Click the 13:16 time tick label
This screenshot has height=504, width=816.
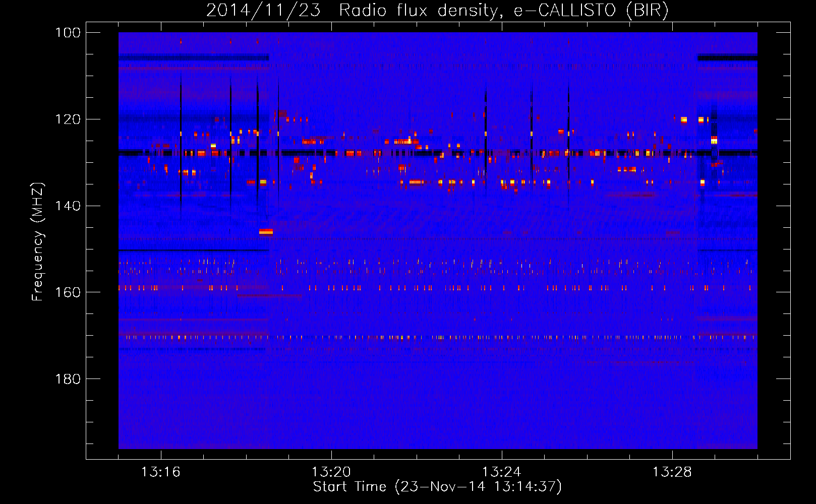161,472
